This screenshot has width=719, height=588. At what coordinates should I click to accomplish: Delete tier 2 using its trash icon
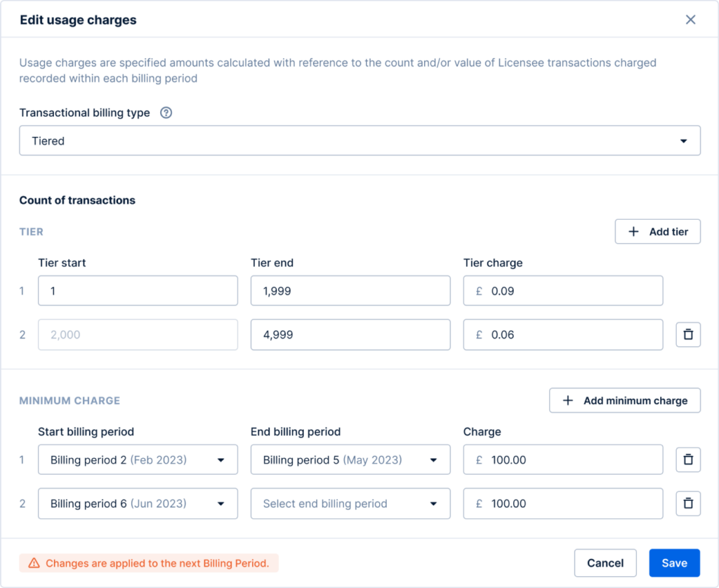pyautogui.click(x=688, y=334)
